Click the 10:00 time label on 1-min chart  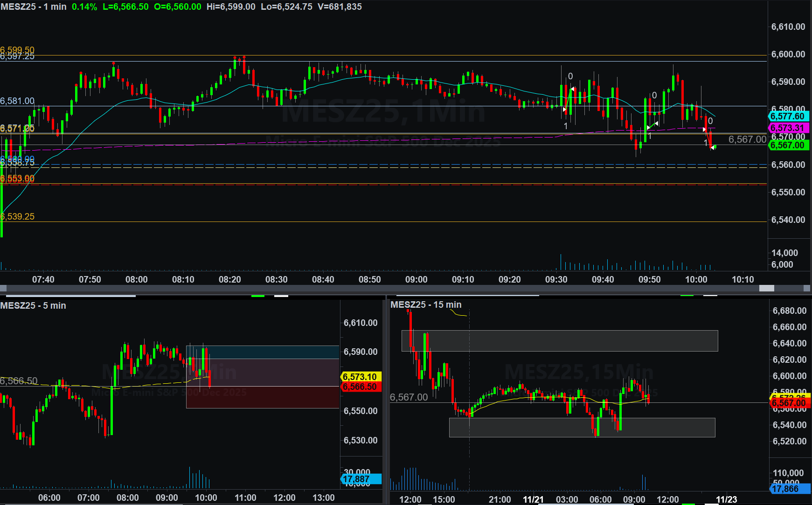[696, 279]
